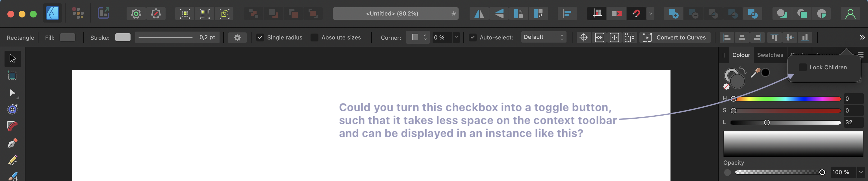Click the Alignment toolbar icon
868x181 pixels.
pyautogui.click(x=567, y=14)
